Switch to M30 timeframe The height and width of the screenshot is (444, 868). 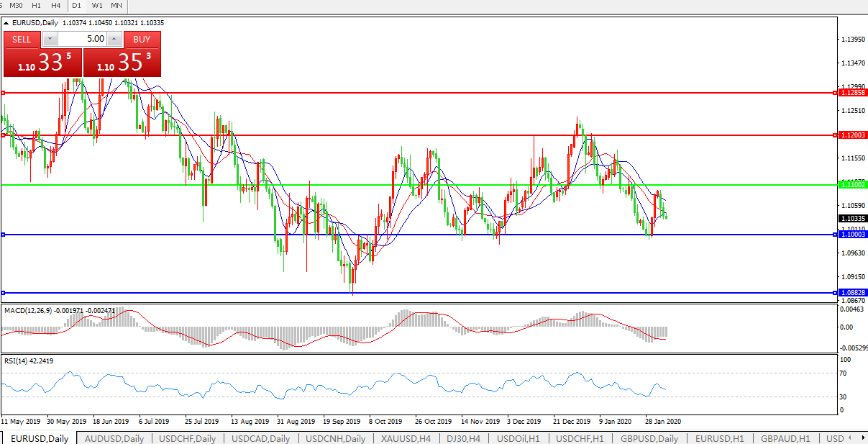(x=16, y=5)
